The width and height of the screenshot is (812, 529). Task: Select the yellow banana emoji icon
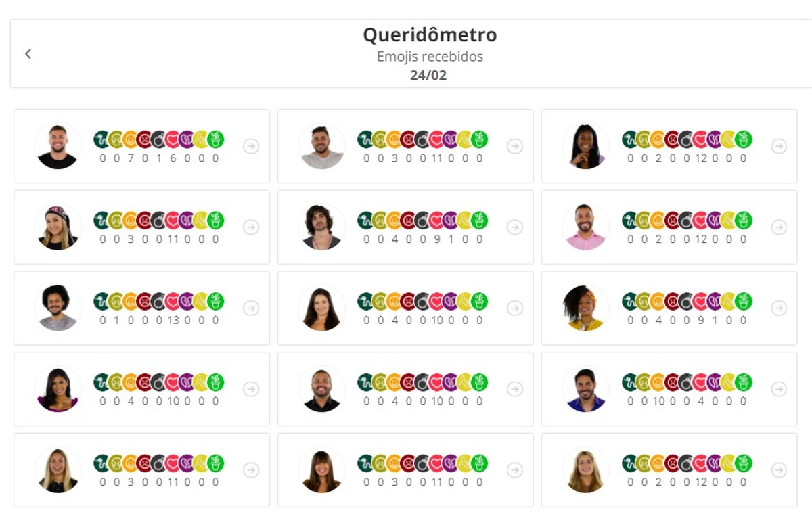(x=199, y=140)
